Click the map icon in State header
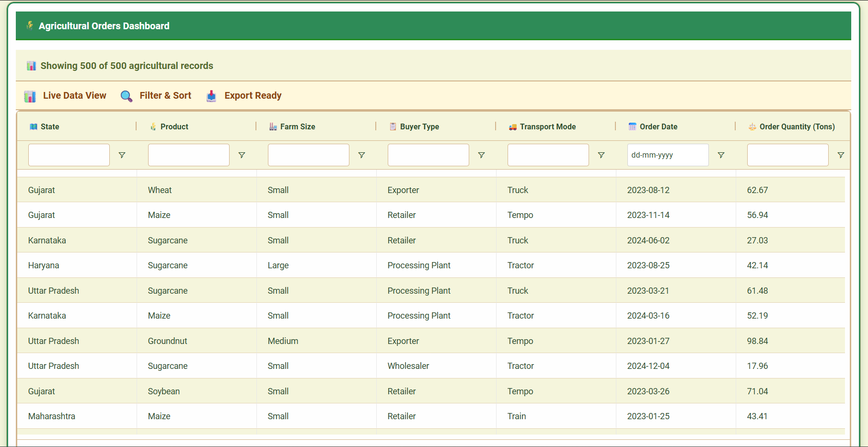The width and height of the screenshot is (868, 447). 34,126
